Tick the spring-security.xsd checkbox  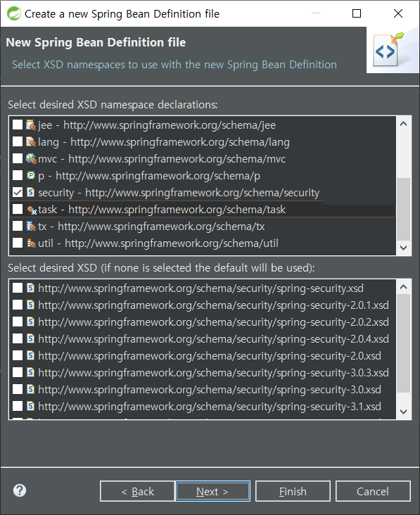(x=18, y=288)
